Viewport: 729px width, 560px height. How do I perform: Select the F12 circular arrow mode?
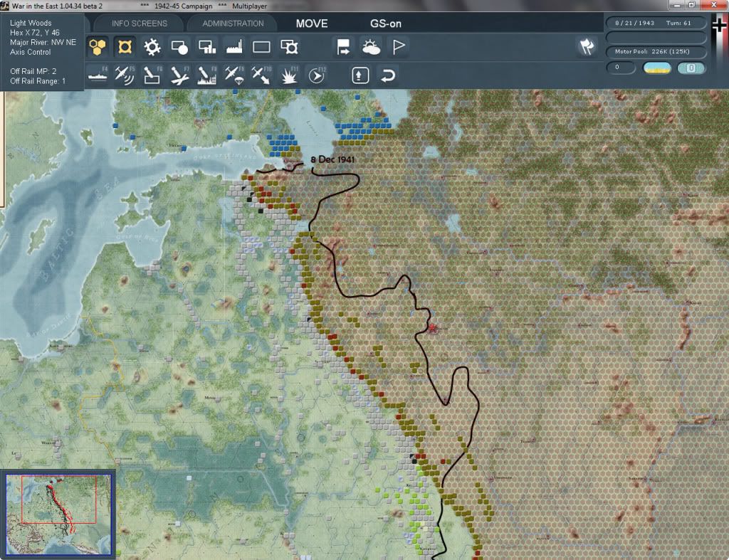tap(317, 75)
